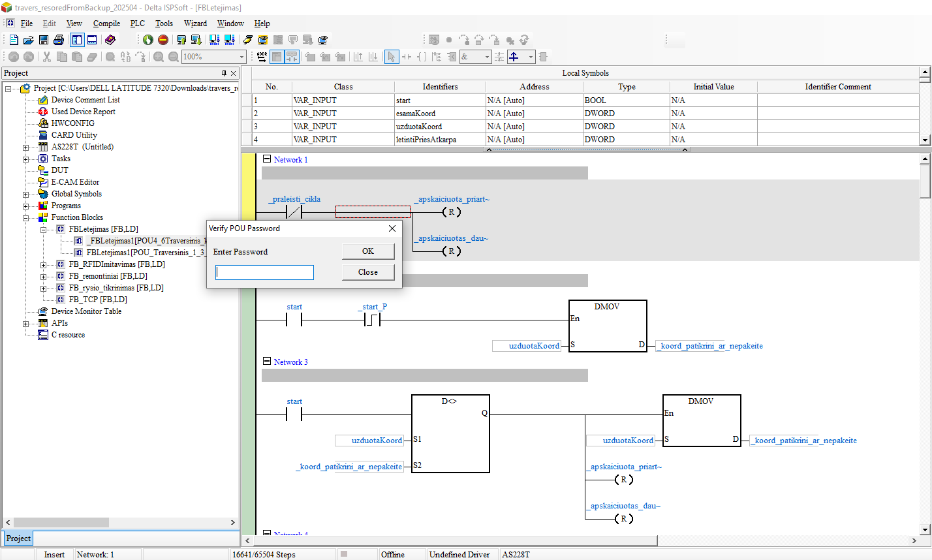This screenshot has width=932, height=560.
Task: Click the New file toolbar icon
Action: pyautogui.click(x=14, y=40)
